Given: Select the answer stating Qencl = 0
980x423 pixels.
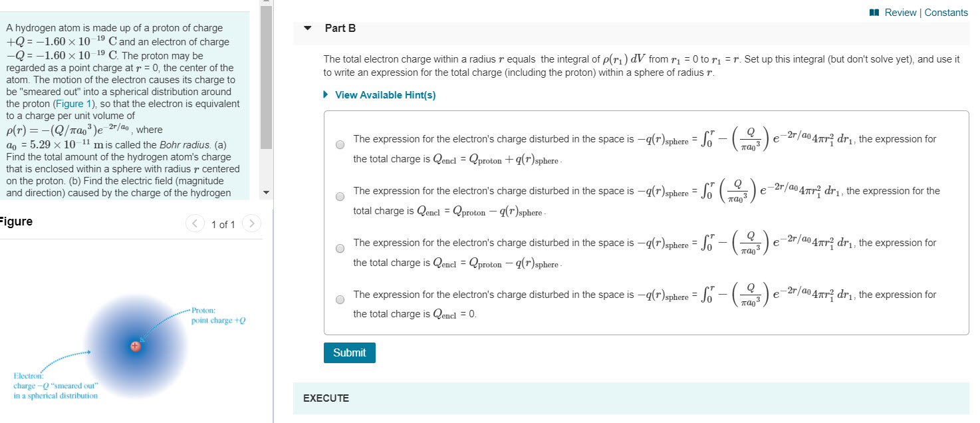Looking at the screenshot, I should click(340, 299).
